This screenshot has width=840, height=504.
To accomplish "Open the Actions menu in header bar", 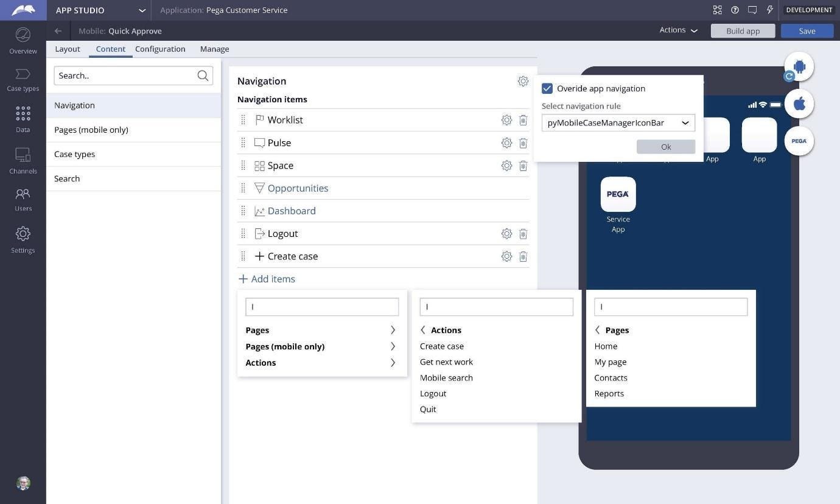I will click(678, 30).
